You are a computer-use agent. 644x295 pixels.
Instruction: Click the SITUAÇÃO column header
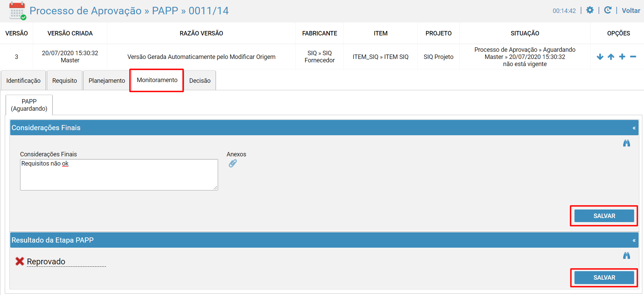(x=525, y=33)
